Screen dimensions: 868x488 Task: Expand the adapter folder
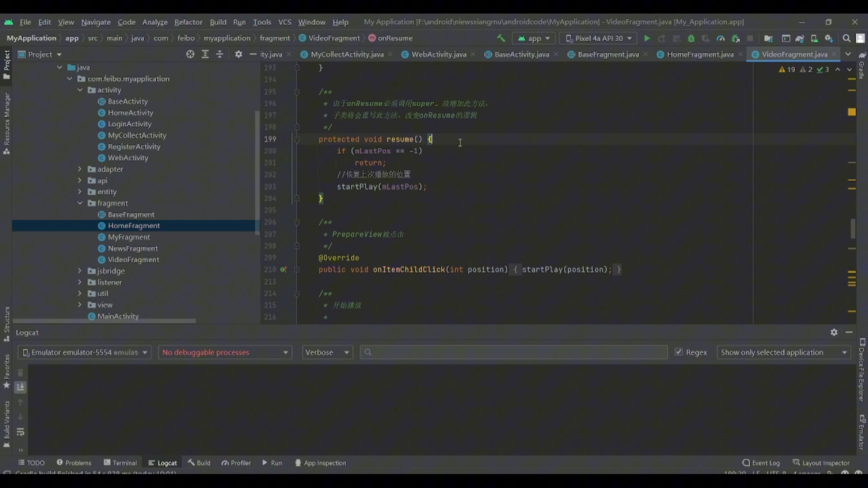[x=80, y=169]
